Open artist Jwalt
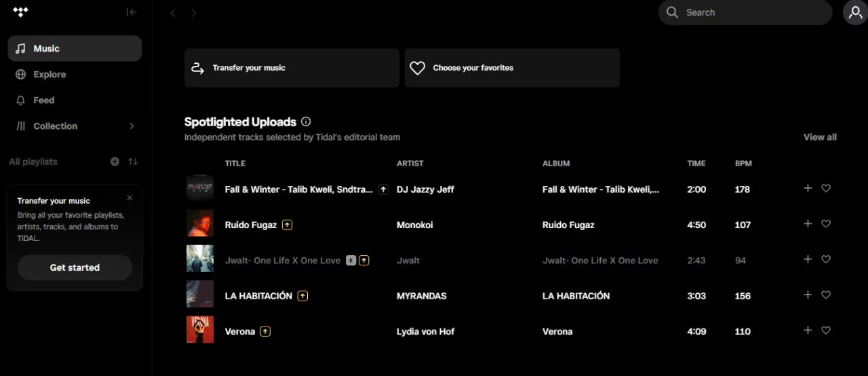Viewport: 868px width, 376px height. click(x=408, y=260)
